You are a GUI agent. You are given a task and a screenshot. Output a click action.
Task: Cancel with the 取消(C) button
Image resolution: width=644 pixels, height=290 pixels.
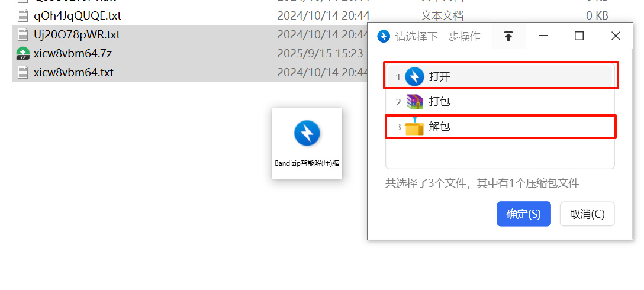[x=587, y=214]
